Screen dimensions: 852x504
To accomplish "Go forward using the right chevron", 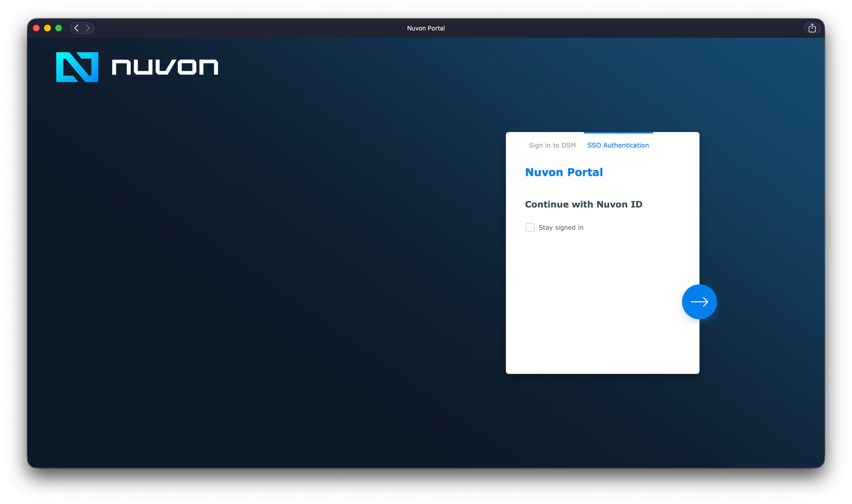I will click(x=88, y=28).
